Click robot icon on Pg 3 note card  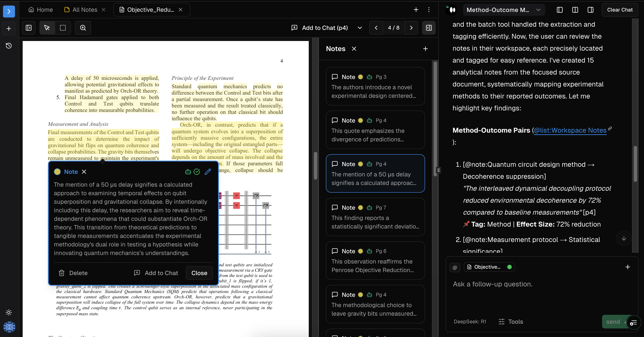(369, 77)
